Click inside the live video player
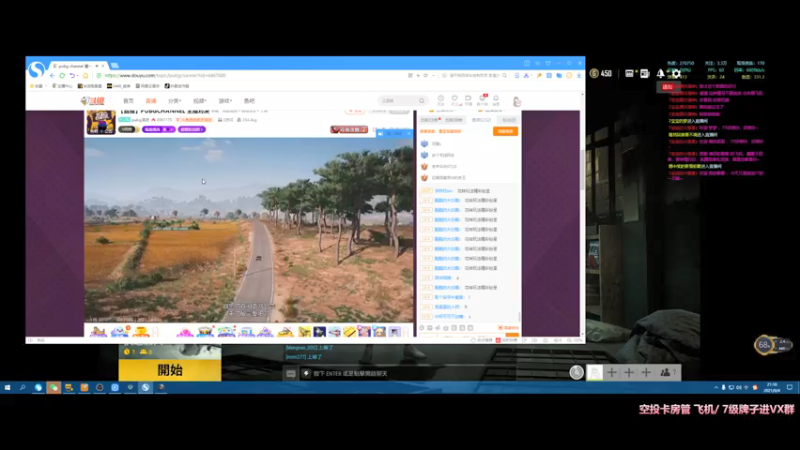800x450 pixels. click(249, 230)
